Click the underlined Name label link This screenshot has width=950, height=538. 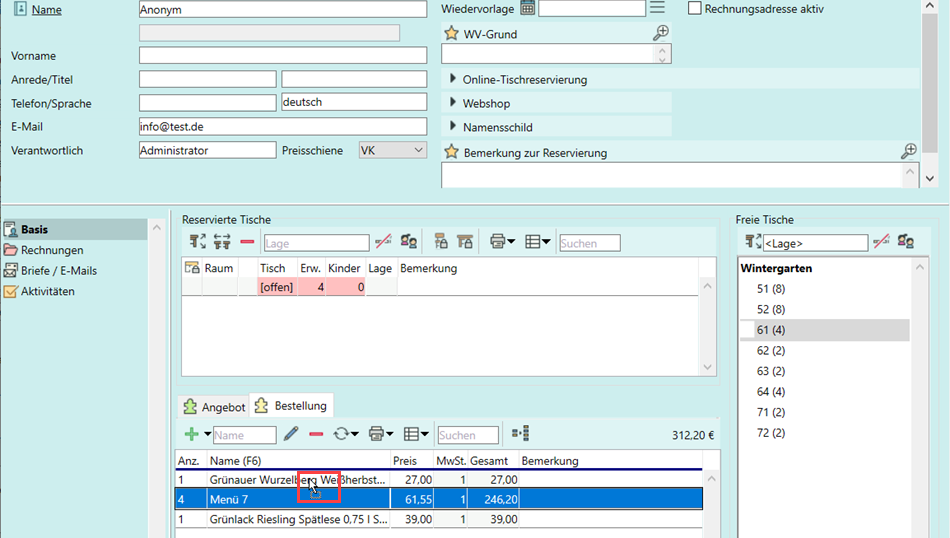(x=46, y=9)
